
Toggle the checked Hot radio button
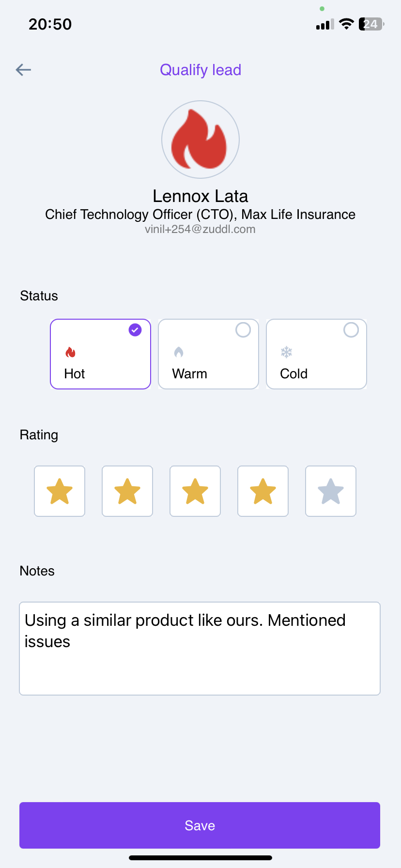click(135, 330)
